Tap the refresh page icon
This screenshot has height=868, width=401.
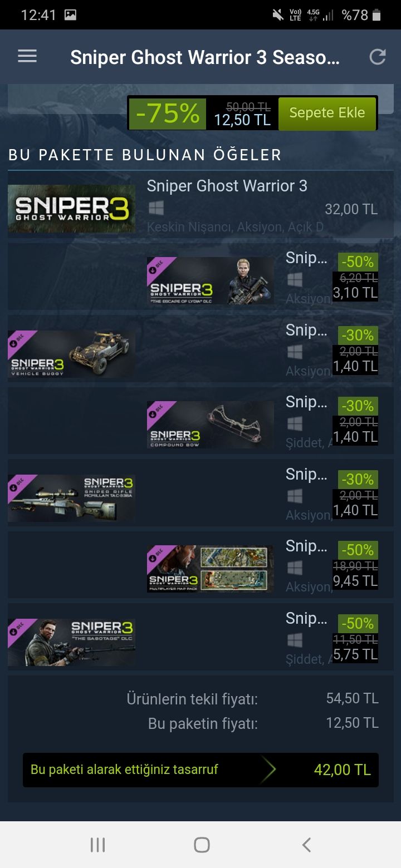(x=378, y=57)
